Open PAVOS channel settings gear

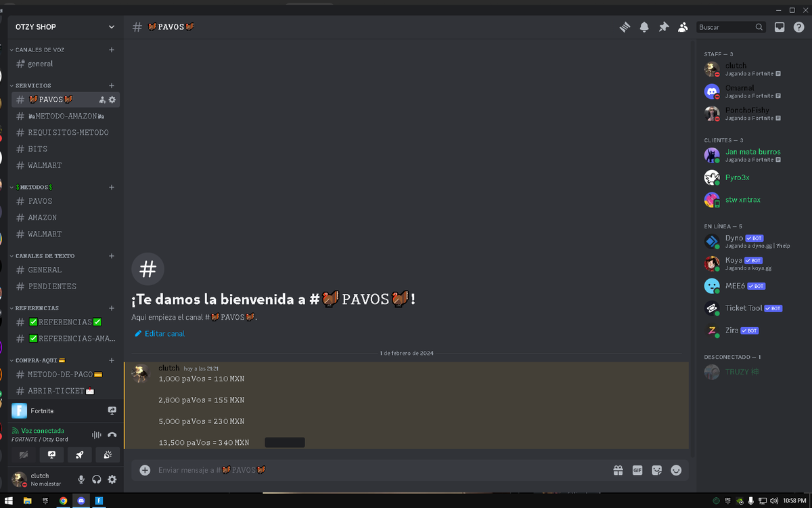(112, 100)
